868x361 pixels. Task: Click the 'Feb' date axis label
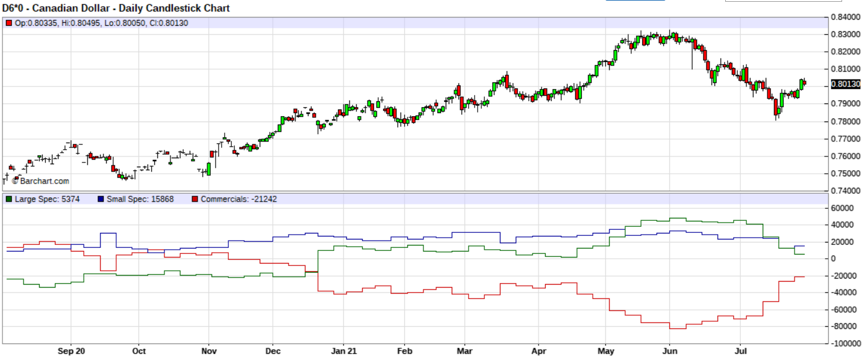[405, 351]
